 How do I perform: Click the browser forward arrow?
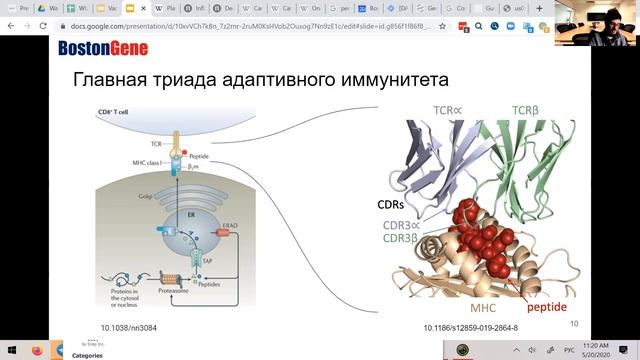pyautogui.click(x=27, y=26)
